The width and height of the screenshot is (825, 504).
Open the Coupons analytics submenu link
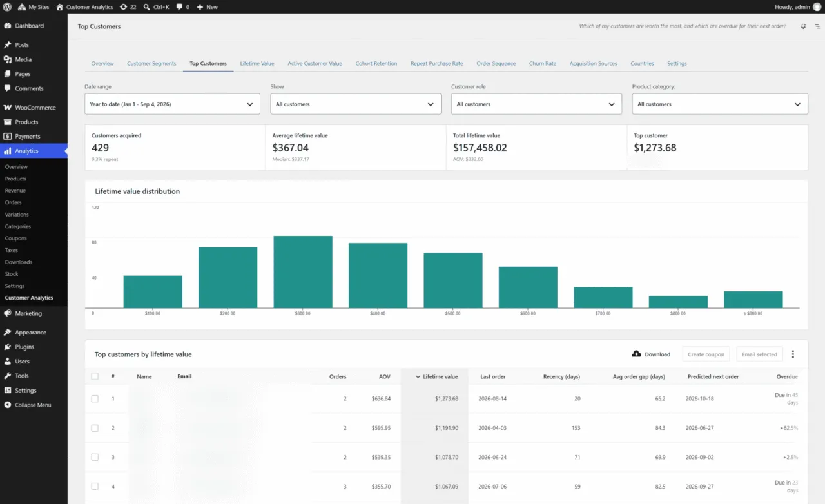click(16, 238)
